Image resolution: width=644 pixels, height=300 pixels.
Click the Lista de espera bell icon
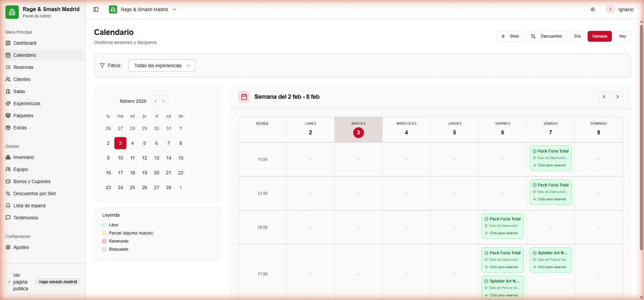click(8, 205)
